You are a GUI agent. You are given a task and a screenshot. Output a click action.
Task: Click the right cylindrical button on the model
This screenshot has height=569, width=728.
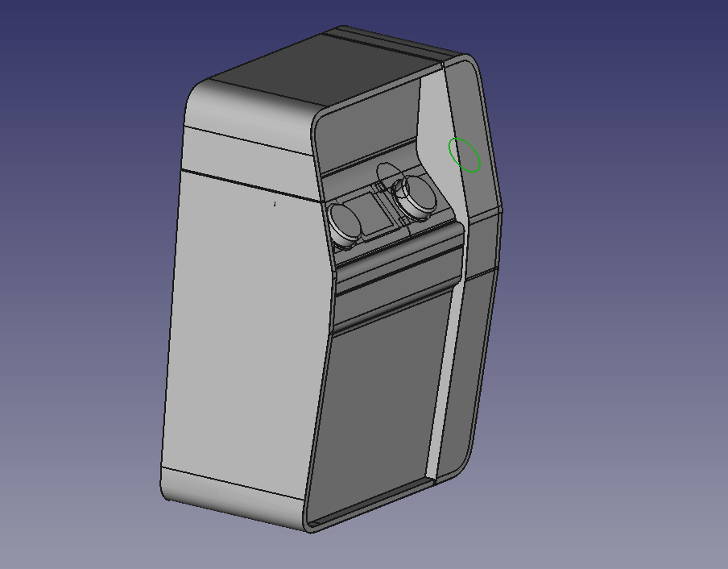click(418, 197)
